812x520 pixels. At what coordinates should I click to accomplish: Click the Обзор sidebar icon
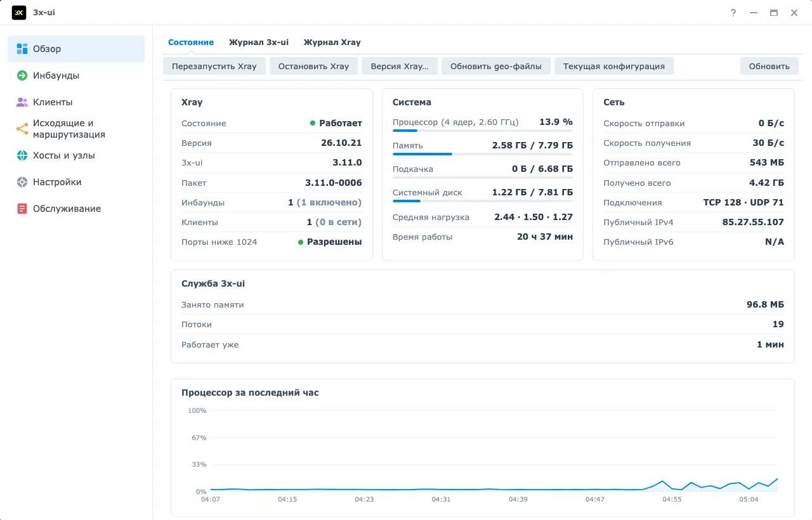tap(22, 49)
